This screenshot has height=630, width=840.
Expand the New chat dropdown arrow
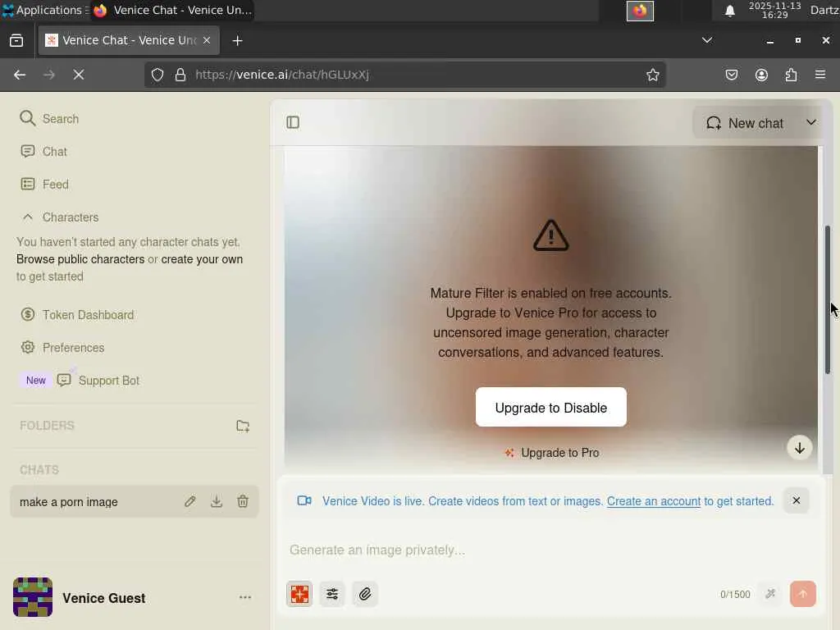coord(811,123)
